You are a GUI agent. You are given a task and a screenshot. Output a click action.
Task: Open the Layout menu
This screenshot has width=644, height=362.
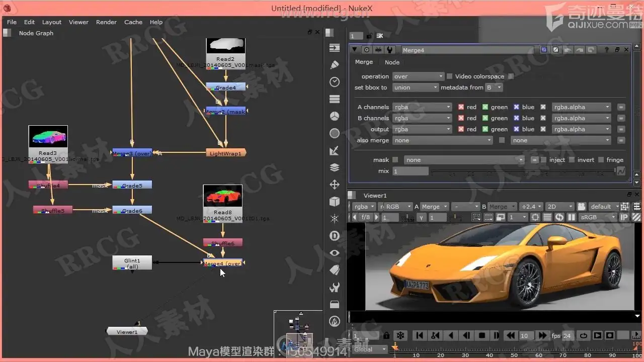52,22
